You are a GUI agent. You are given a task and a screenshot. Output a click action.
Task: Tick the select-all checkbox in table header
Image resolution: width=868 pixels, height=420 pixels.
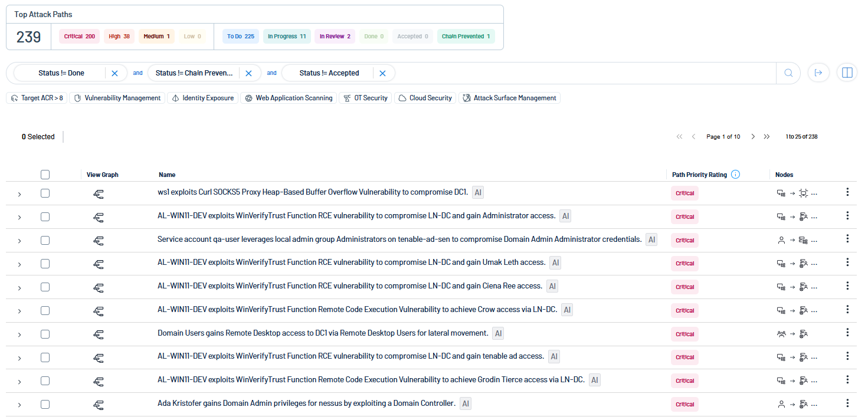point(45,175)
